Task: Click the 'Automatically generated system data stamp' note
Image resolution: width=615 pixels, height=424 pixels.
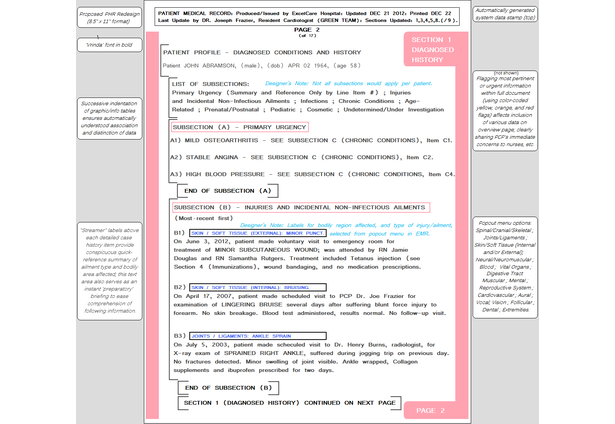Action: (x=505, y=14)
